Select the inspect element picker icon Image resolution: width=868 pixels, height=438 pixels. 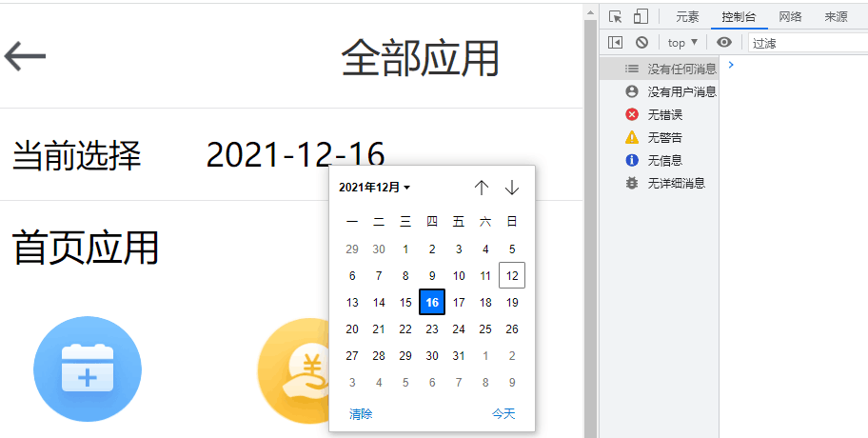pyautogui.click(x=616, y=16)
